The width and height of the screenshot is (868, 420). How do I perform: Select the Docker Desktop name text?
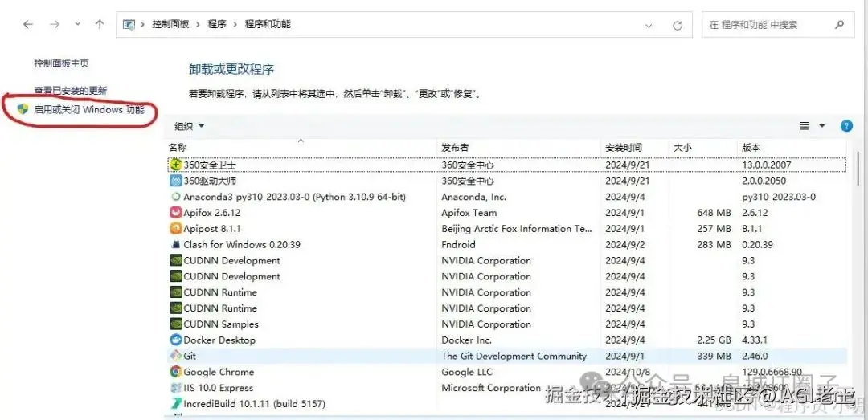point(219,340)
